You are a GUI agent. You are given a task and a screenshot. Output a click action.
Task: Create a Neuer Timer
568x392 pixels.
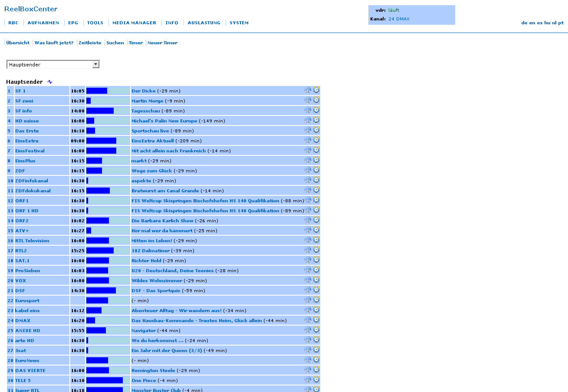[x=162, y=43]
